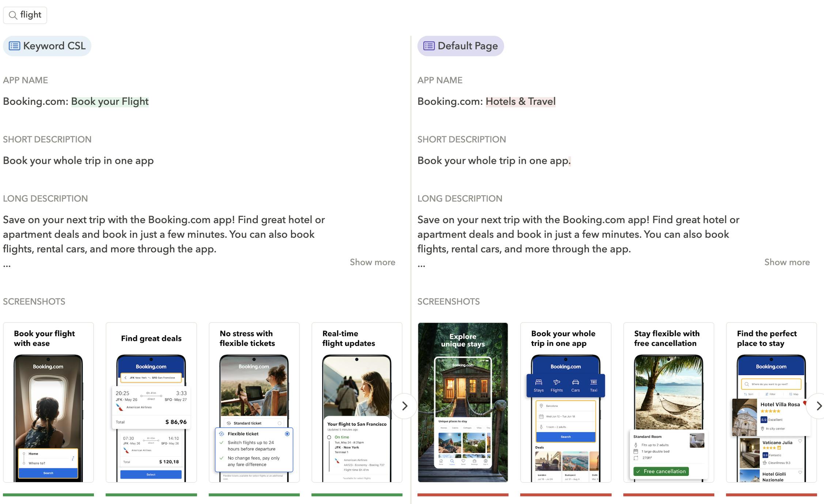Click the Keyword CSL list icon
The image size is (824, 504).
coord(14,46)
